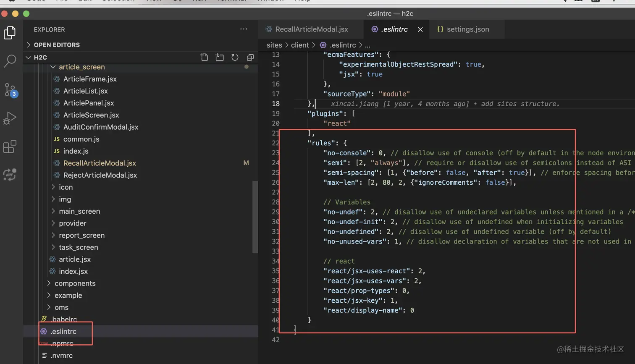Click line number 18 in gutter
The width and height of the screenshot is (635, 364).
tap(276, 104)
